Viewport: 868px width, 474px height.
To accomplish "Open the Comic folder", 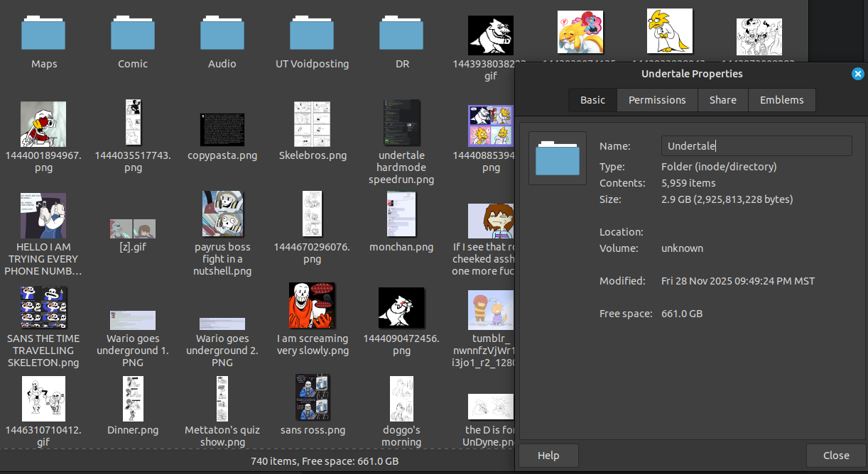I will [133, 33].
